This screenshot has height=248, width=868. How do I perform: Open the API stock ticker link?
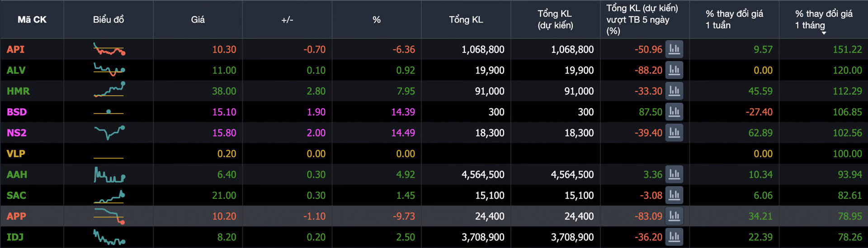pos(15,49)
